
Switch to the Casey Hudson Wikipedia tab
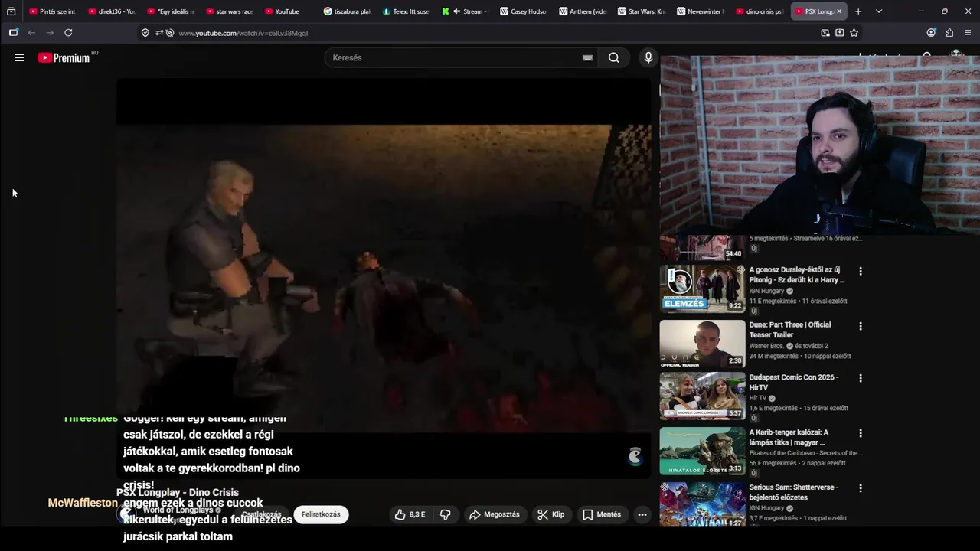pyautogui.click(x=524, y=11)
